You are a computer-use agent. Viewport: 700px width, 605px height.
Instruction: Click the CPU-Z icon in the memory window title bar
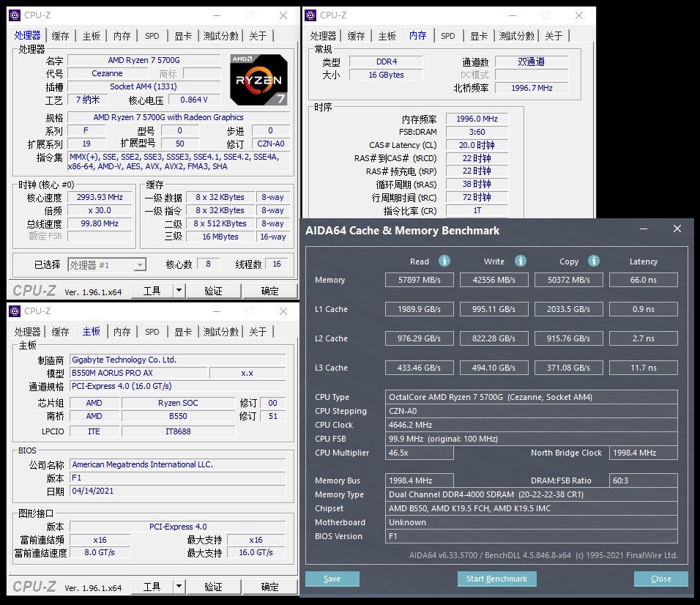point(310,15)
